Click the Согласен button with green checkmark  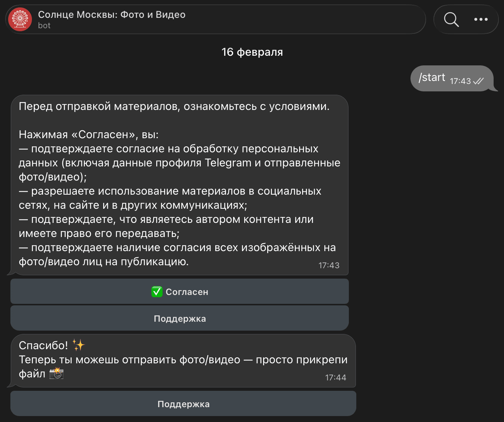[180, 292]
